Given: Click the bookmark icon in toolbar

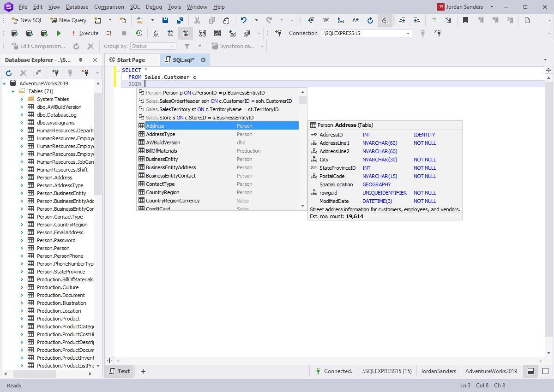Looking at the screenshot, I should [465, 20].
